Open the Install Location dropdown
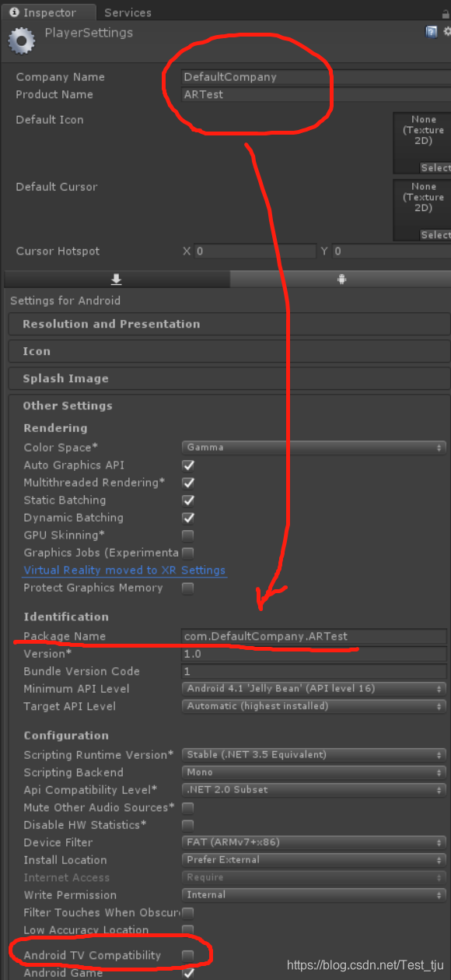This screenshot has width=451, height=980. [x=314, y=859]
